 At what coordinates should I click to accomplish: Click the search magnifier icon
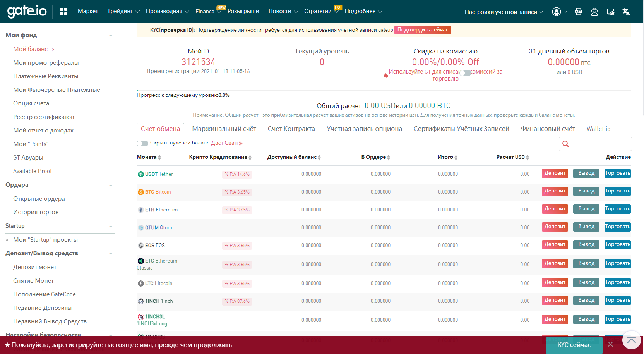click(x=565, y=144)
